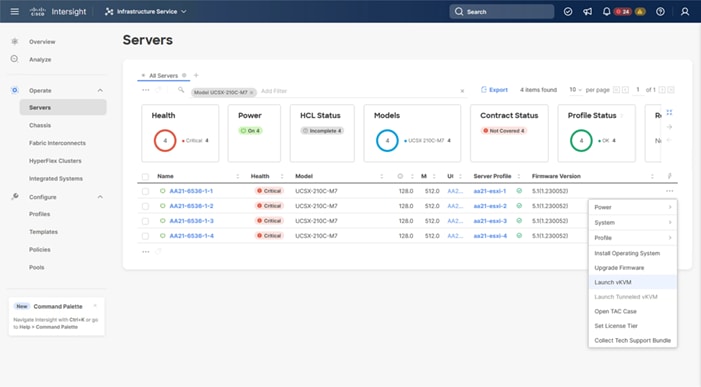The height and width of the screenshot is (387, 701).
Task: Choose Set License Tier menu entry
Action: click(x=632, y=326)
